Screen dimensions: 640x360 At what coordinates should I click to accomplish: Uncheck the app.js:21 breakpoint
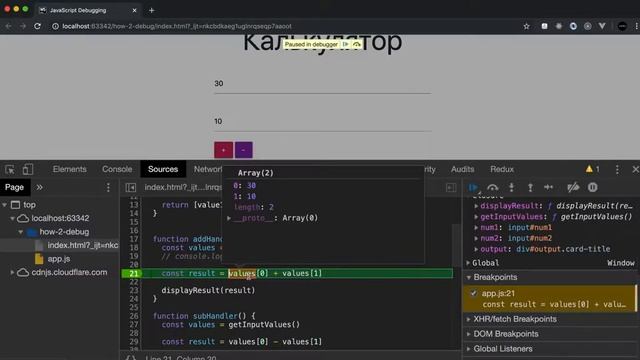point(473,293)
